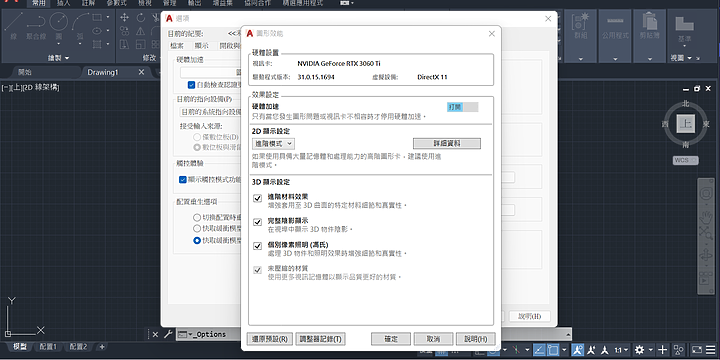Click Restore Defaults (還原預設) button
The image size is (720, 360).
coord(270,339)
